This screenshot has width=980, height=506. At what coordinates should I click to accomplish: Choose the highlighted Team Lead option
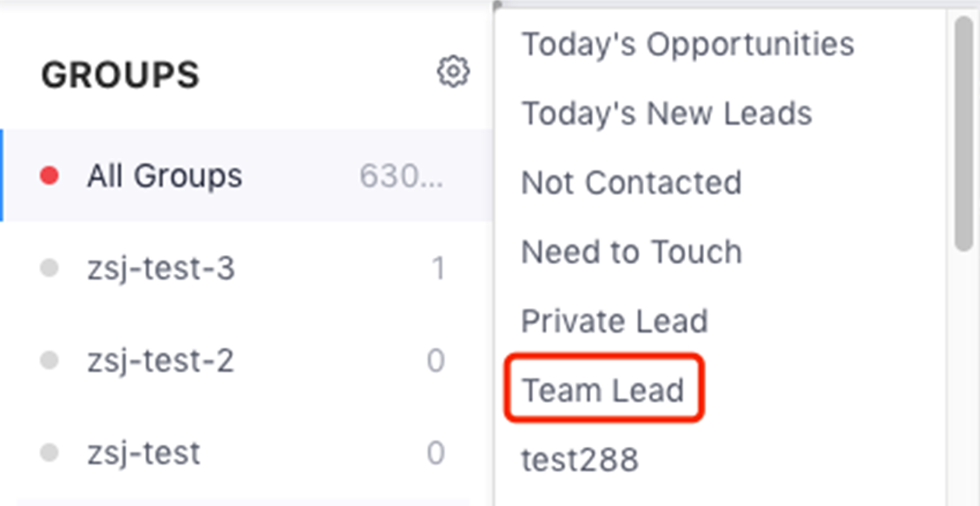tap(603, 389)
